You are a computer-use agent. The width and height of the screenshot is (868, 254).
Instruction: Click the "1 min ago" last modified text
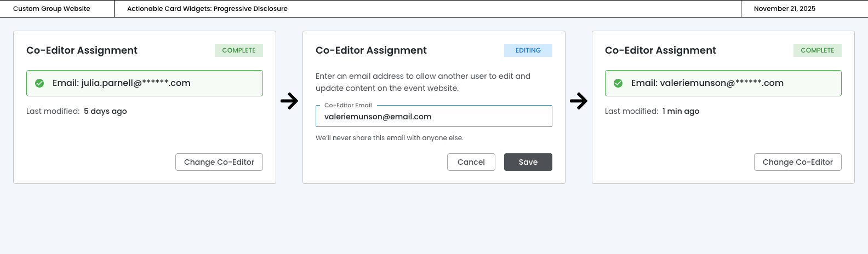tap(681, 111)
